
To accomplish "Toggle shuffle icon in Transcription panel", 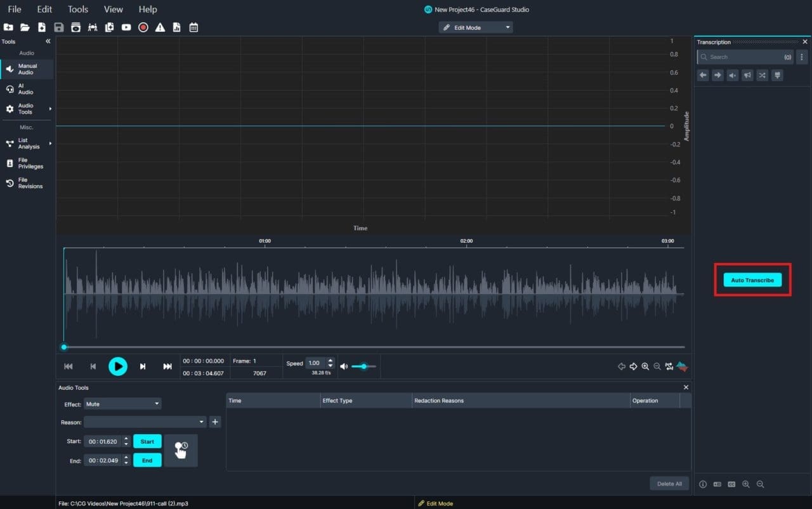I will (763, 75).
